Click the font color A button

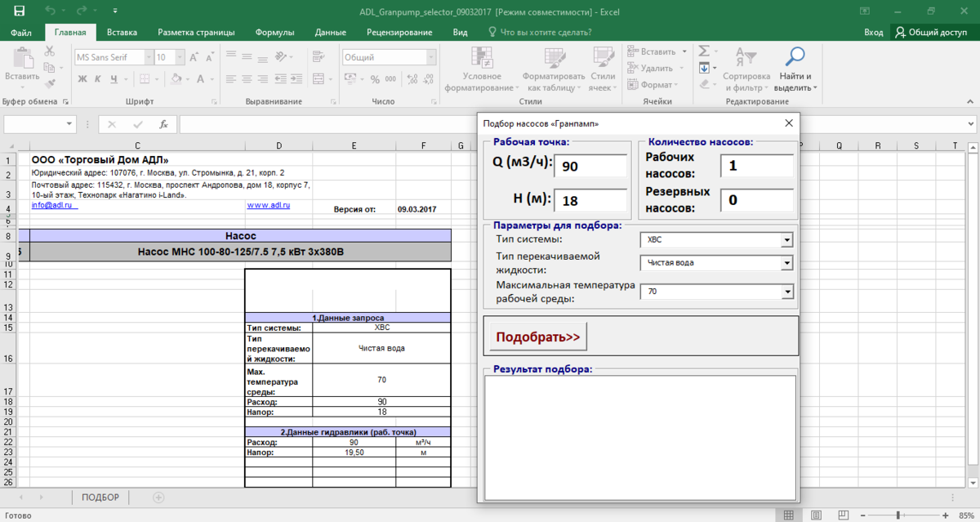(198, 79)
